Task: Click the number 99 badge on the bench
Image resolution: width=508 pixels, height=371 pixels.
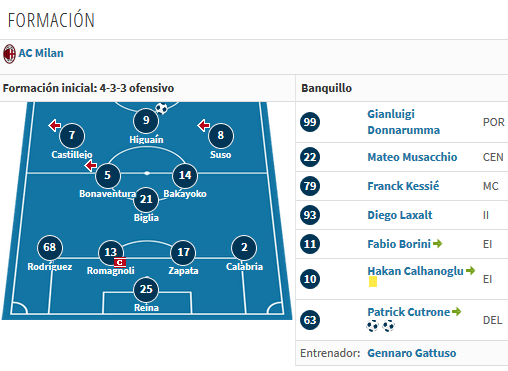Action: [310, 122]
